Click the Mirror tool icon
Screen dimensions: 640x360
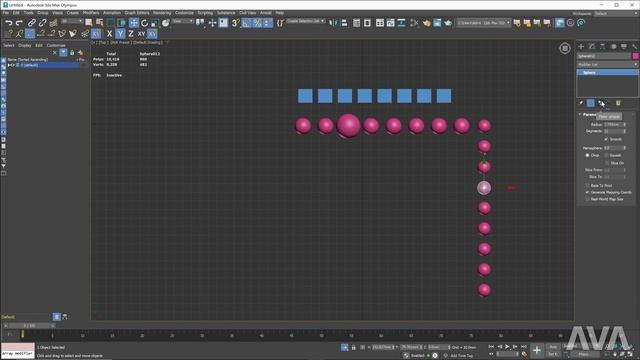coord(333,23)
